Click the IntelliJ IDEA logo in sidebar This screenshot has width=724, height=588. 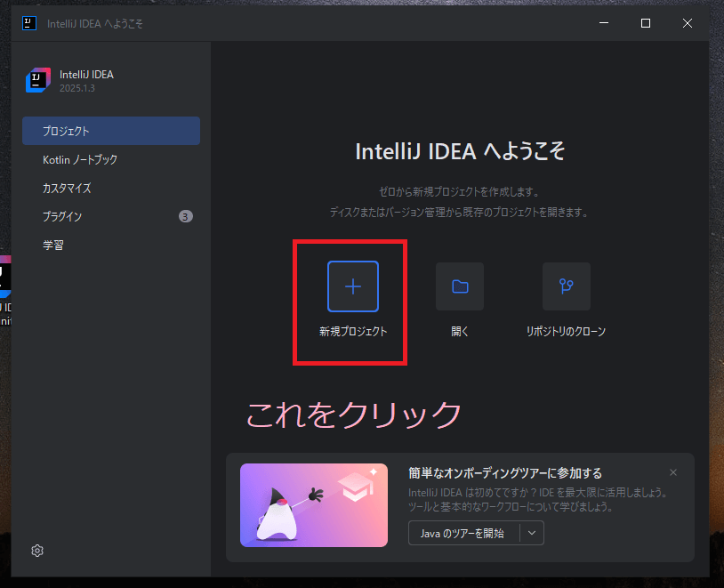[38, 80]
